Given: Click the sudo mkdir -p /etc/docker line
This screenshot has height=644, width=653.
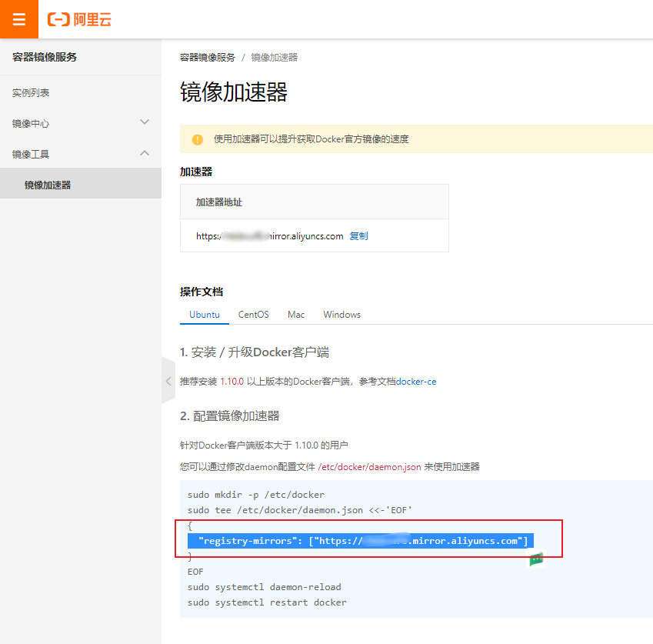Looking at the screenshot, I should click(x=256, y=495).
